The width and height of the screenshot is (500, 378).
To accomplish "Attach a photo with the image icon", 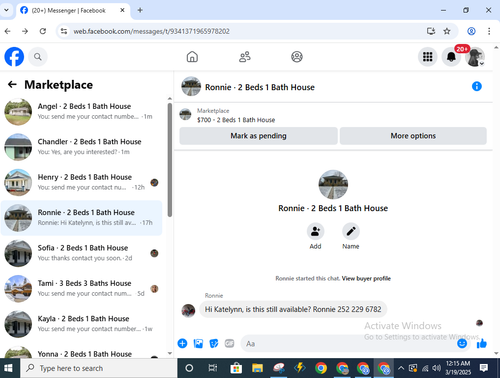I will [198, 343].
